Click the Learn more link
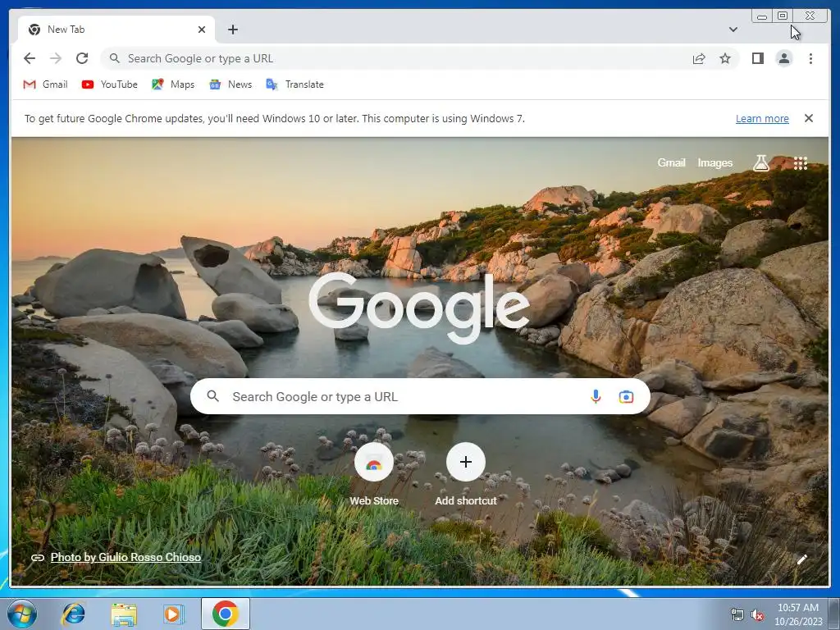The height and width of the screenshot is (630, 840). point(762,118)
